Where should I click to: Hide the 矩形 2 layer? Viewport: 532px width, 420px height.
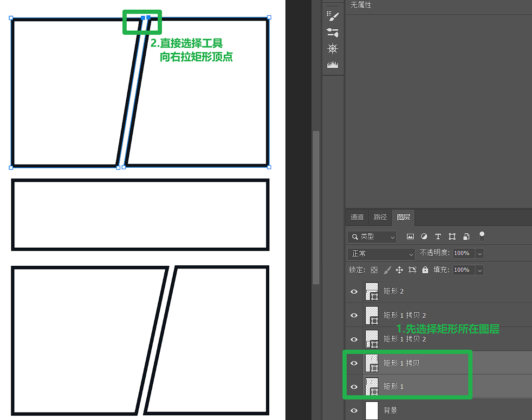click(354, 292)
